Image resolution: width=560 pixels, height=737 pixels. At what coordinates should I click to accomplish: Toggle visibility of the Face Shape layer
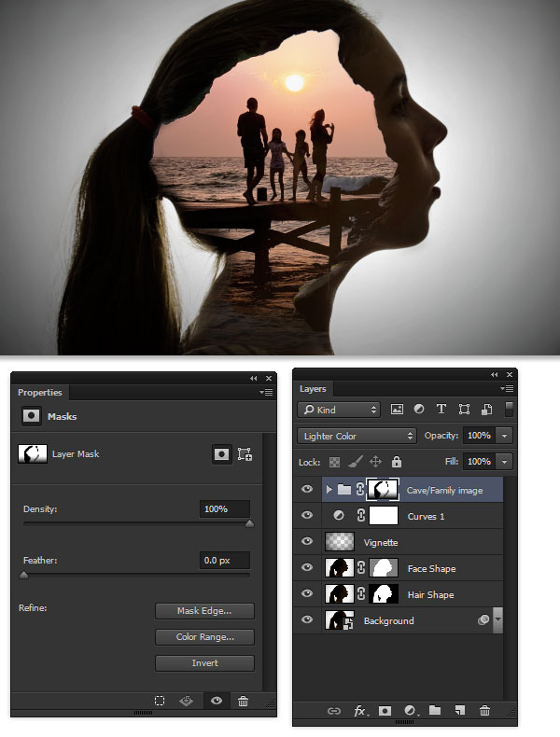tap(307, 567)
